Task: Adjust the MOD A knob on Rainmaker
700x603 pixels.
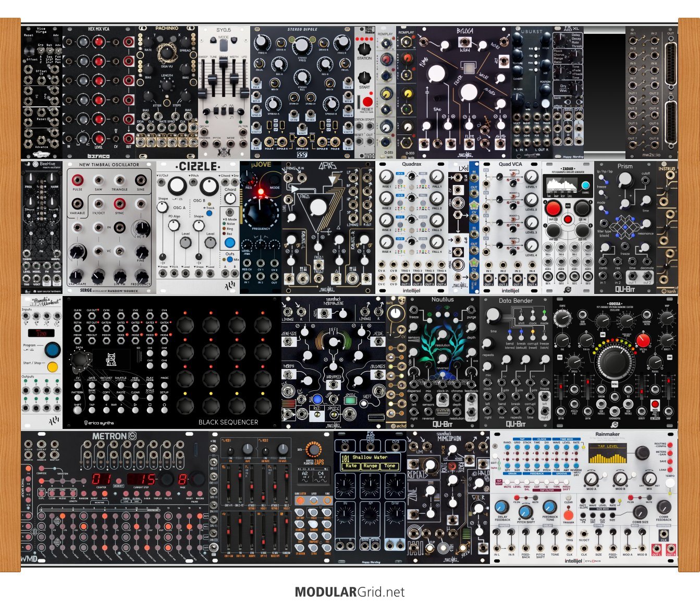Action: pyautogui.click(x=591, y=478)
